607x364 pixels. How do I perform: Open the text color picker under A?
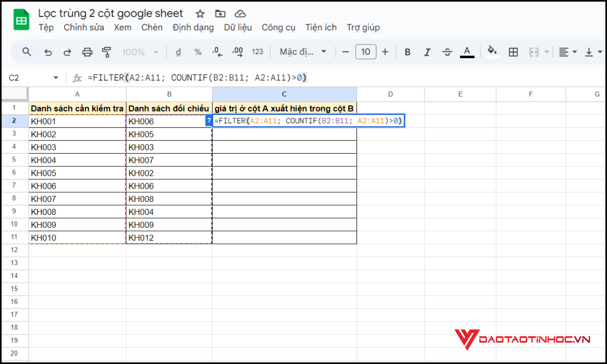tap(467, 52)
